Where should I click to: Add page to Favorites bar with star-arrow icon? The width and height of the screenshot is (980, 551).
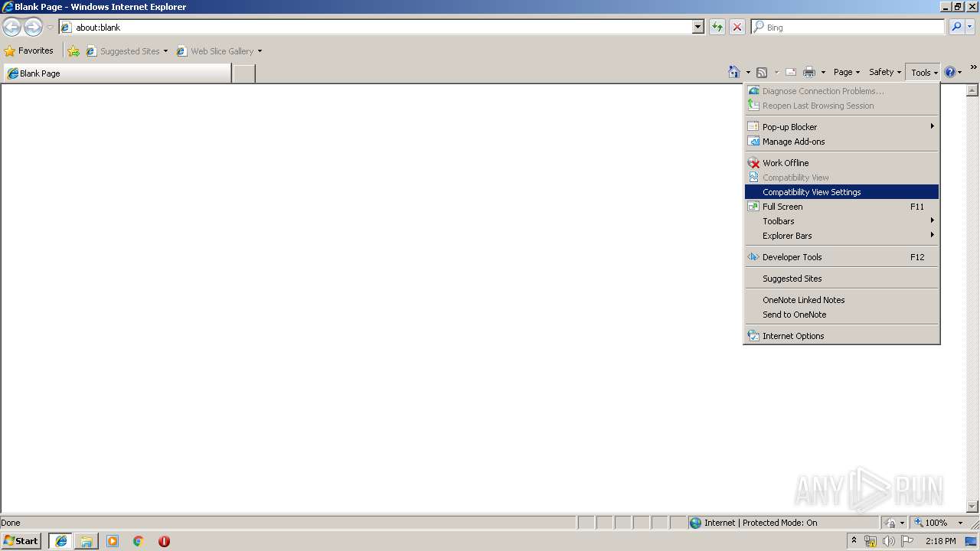point(73,51)
